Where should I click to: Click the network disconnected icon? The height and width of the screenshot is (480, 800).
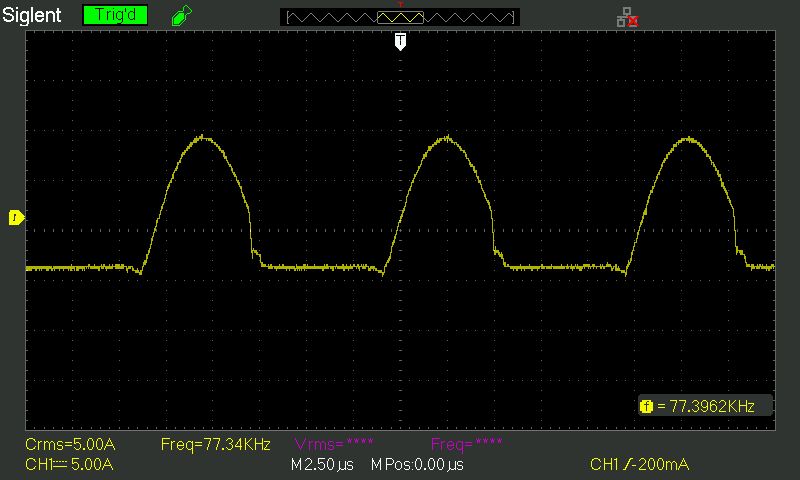(628, 17)
